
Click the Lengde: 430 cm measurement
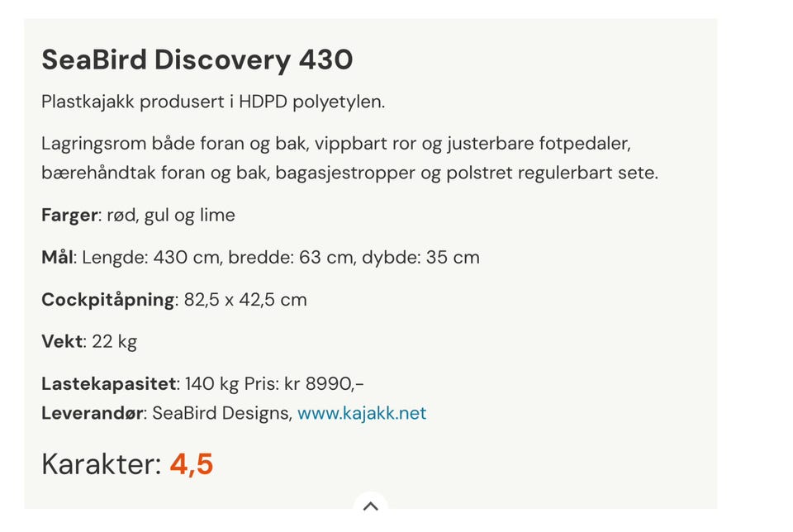tap(151, 258)
